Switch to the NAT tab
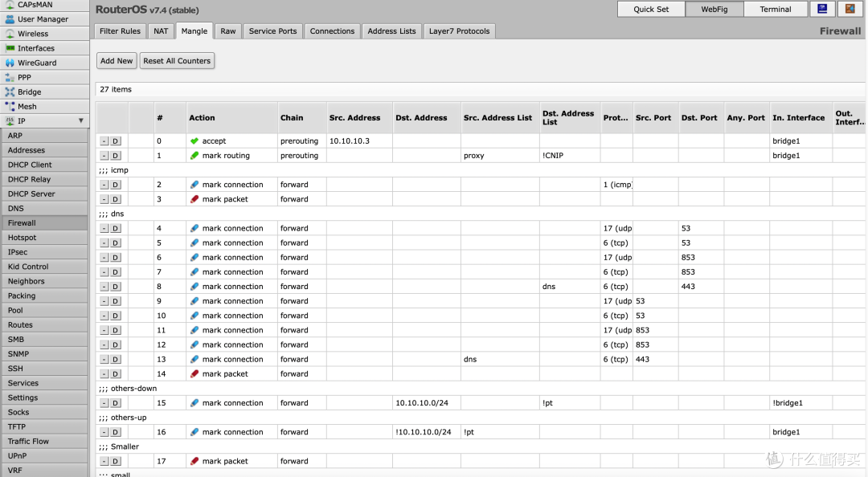Screen dimensions: 868x477 [x=161, y=31]
